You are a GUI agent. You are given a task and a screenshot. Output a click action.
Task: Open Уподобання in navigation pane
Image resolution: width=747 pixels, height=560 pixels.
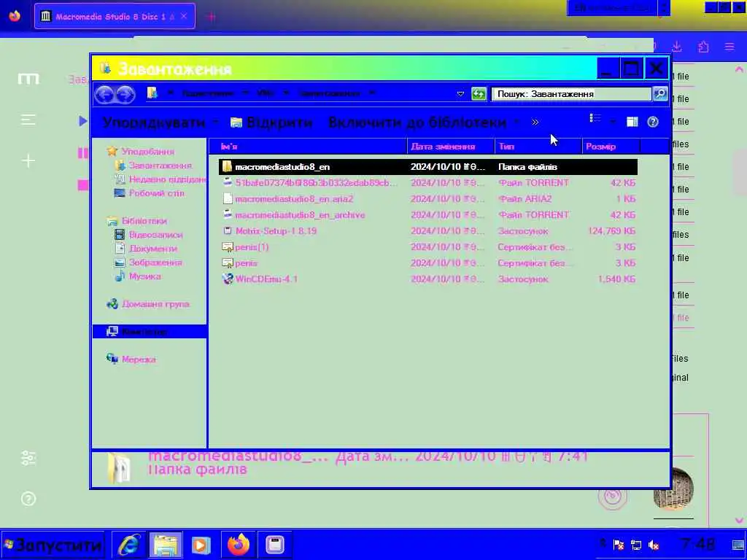(x=141, y=152)
